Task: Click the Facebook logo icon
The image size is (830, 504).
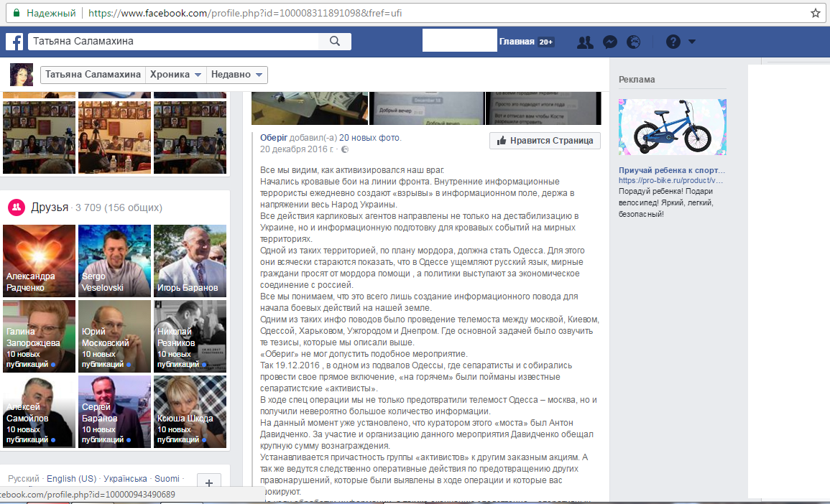Action: (14, 42)
